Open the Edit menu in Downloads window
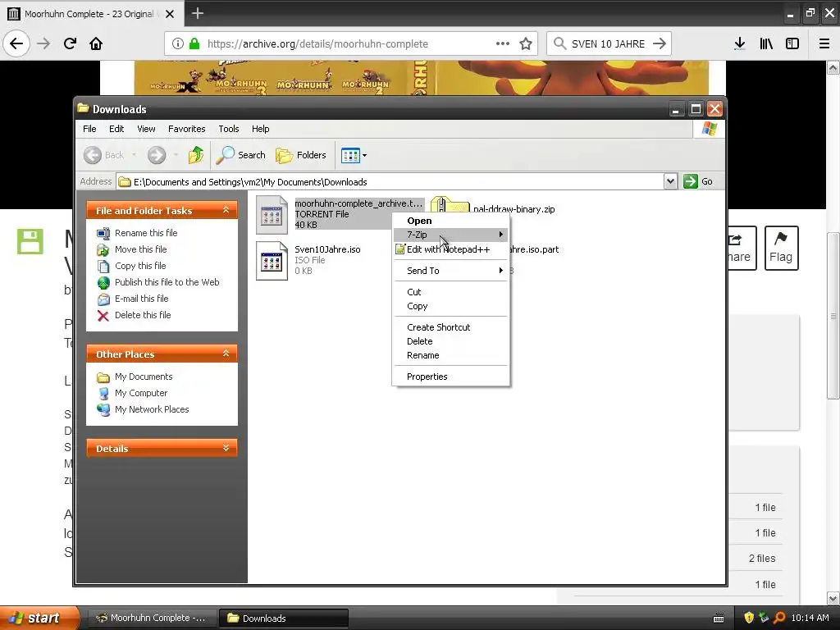Viewport: 840px width, 630px height. coord(116,129)
